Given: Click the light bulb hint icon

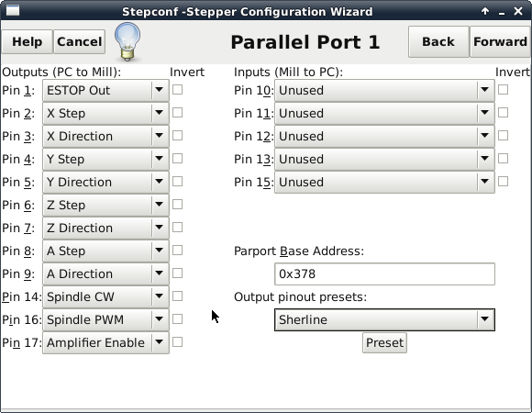Looking at the screenshot, I should tap(127, 41).
